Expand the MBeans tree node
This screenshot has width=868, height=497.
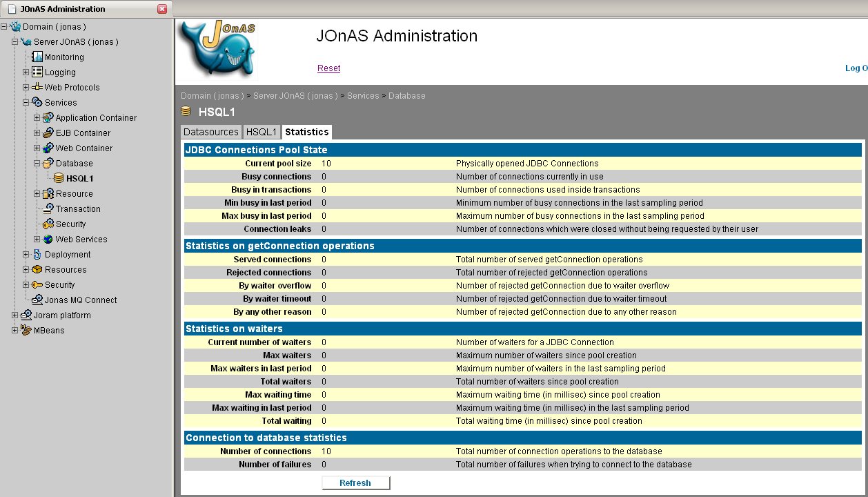[x=15, y=331]
